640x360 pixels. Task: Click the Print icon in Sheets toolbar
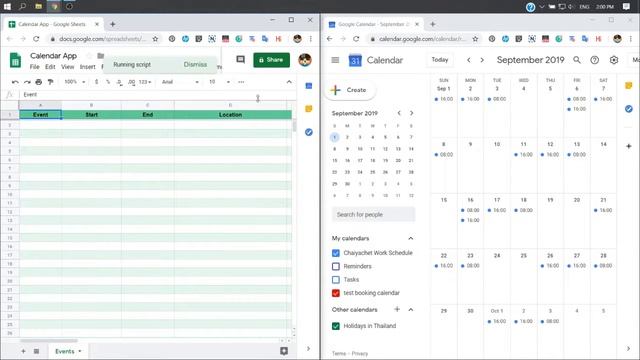[39, 82]
